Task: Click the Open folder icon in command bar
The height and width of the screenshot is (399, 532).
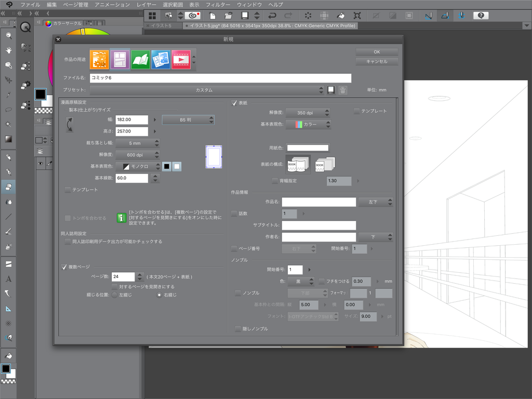Action: [229, 15]
